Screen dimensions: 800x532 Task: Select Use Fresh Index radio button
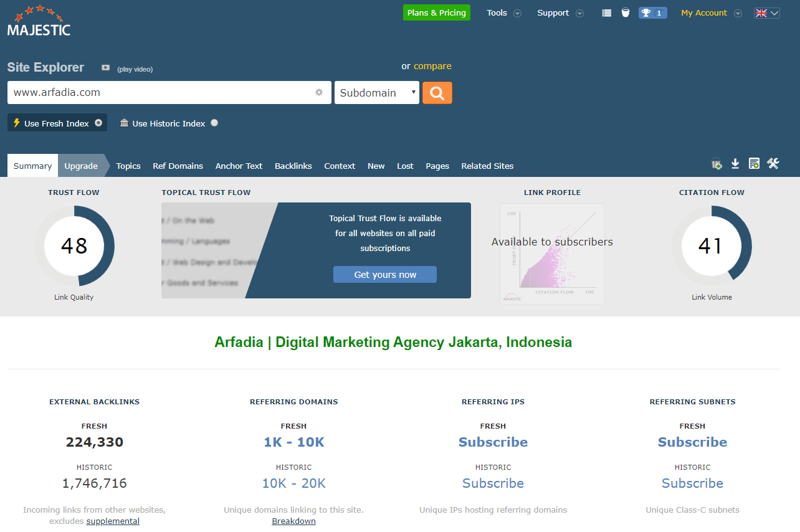pos(98,123)
